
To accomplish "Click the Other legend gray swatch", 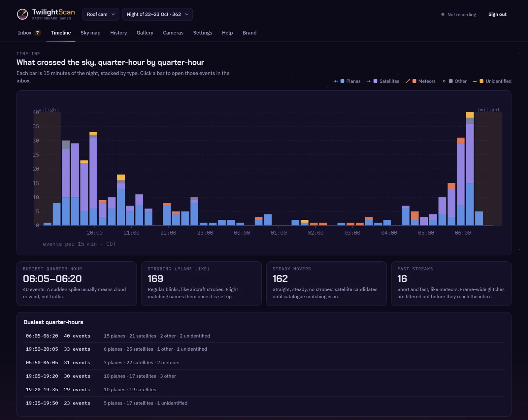I will tap(451, 81).
